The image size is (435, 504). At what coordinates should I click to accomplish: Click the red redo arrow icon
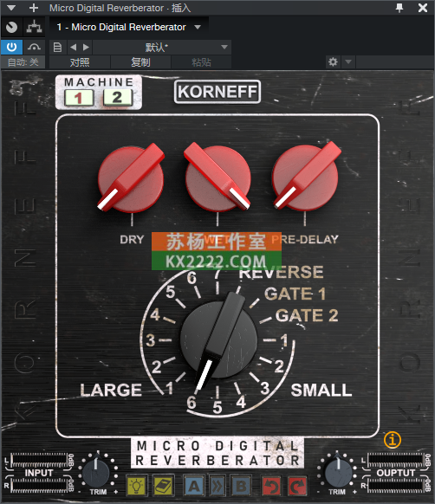click(x=297, y=486)
